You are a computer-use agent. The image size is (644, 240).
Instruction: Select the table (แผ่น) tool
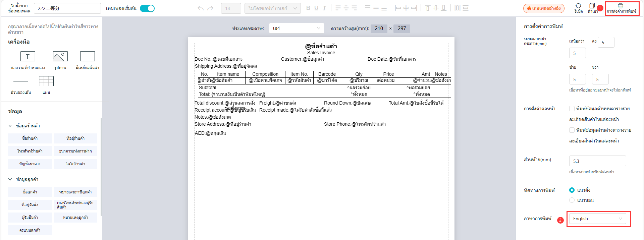(46, 81)
